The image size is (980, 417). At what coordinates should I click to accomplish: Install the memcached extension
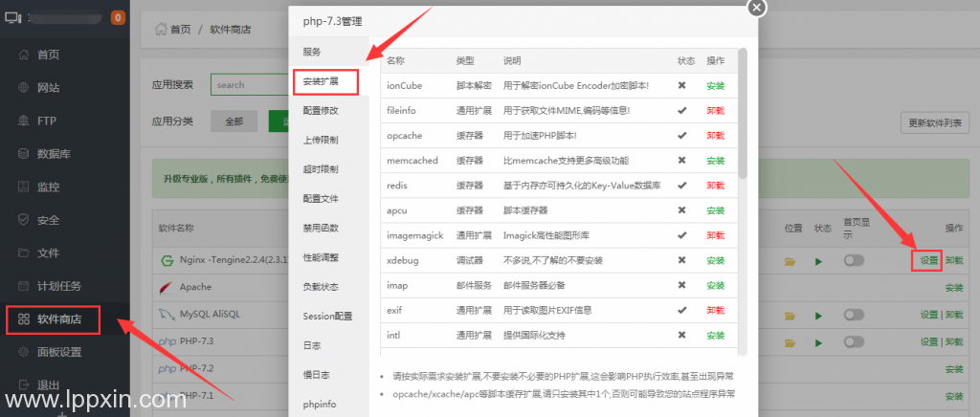point(715,161)
